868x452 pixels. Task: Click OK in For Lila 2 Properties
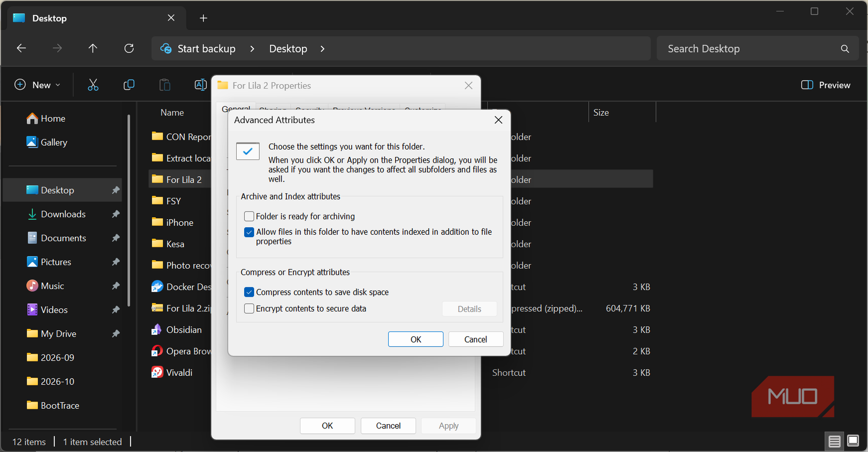327,426
